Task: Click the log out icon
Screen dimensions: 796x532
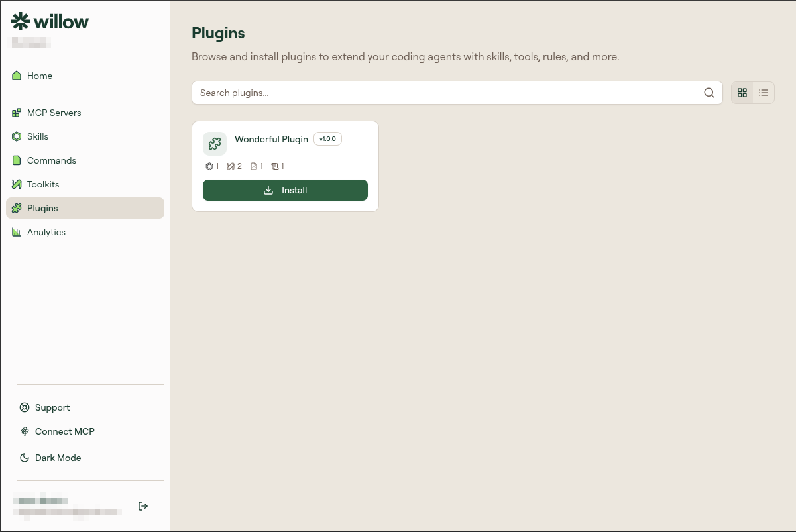Action: [x=143, y=506]
